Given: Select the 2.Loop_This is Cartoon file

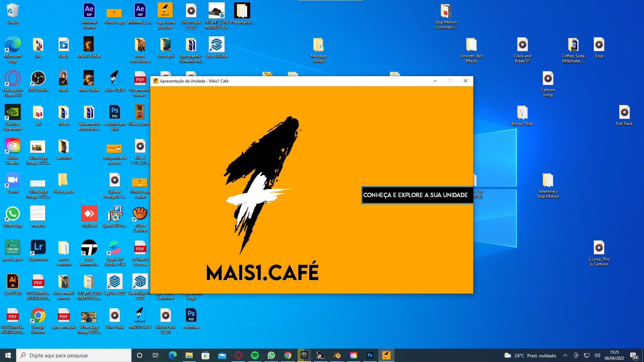Looking at the screenshot, I should (x=599, y=253).
